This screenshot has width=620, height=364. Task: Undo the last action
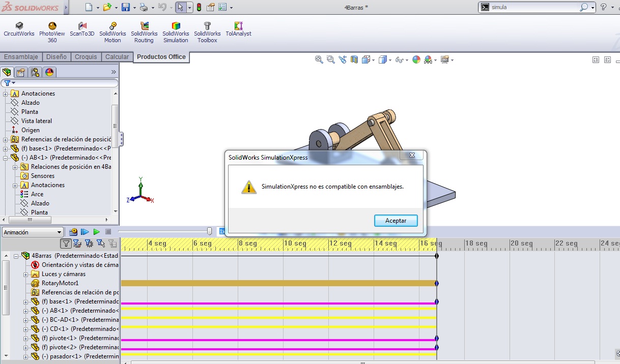coord(162,7)
